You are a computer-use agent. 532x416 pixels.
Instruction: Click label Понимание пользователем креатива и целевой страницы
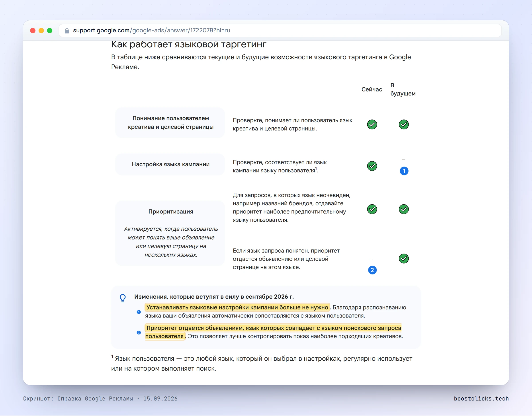point(171,122)
